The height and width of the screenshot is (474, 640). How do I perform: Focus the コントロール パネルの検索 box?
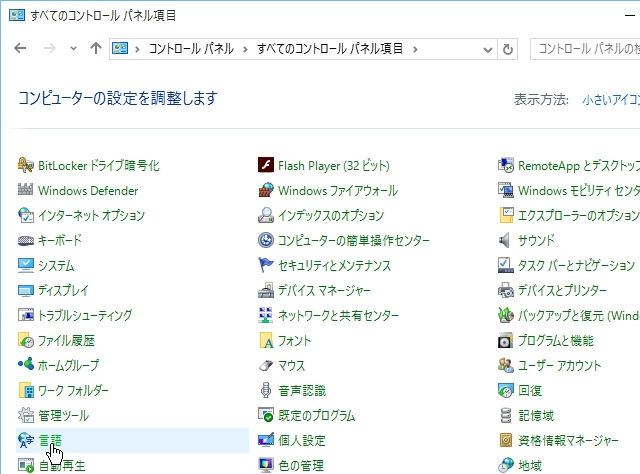[x=585, y=49]
